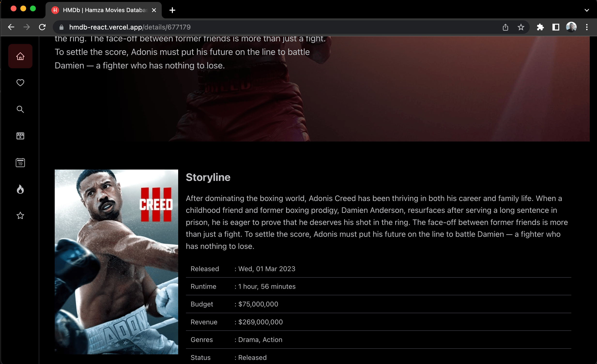Open top rated star sidebar icon
The height and width of the screenshot is (364, 597).
click(20, 215)
